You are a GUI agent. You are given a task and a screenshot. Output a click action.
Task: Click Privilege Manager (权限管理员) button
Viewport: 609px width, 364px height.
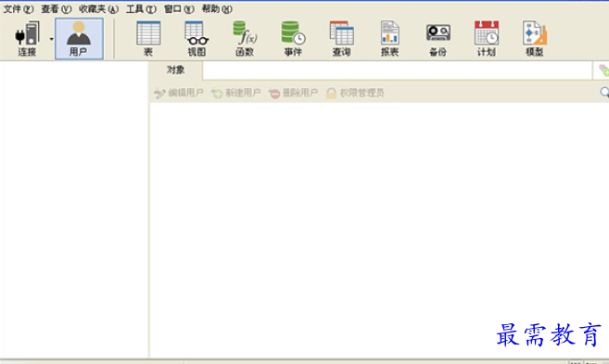coord(355,93)
